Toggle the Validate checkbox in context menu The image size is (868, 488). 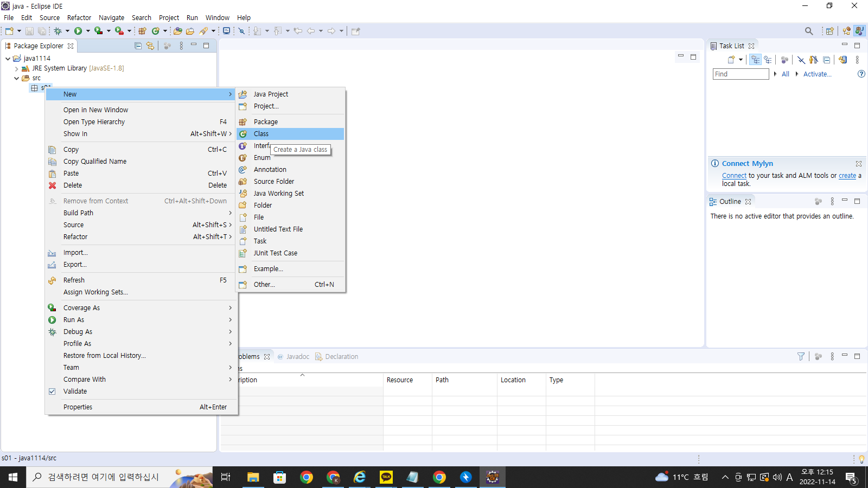coord(52,391)
